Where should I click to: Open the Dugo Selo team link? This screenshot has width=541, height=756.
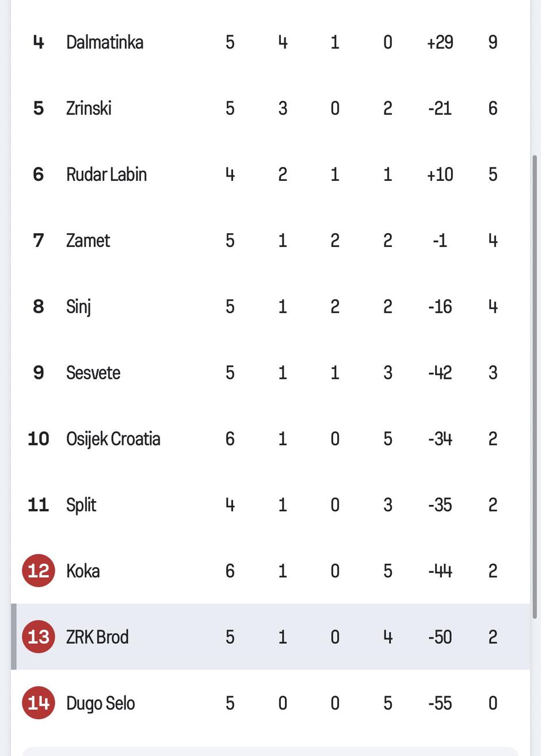pyautogui.click(x=101, y=703)
